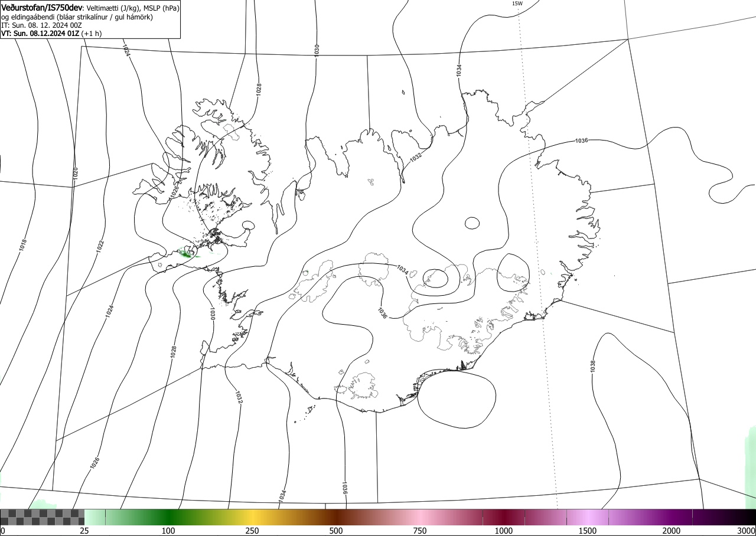
Task: Click the green CAPE patch off Reykjanes
Action: pos(187,254)
